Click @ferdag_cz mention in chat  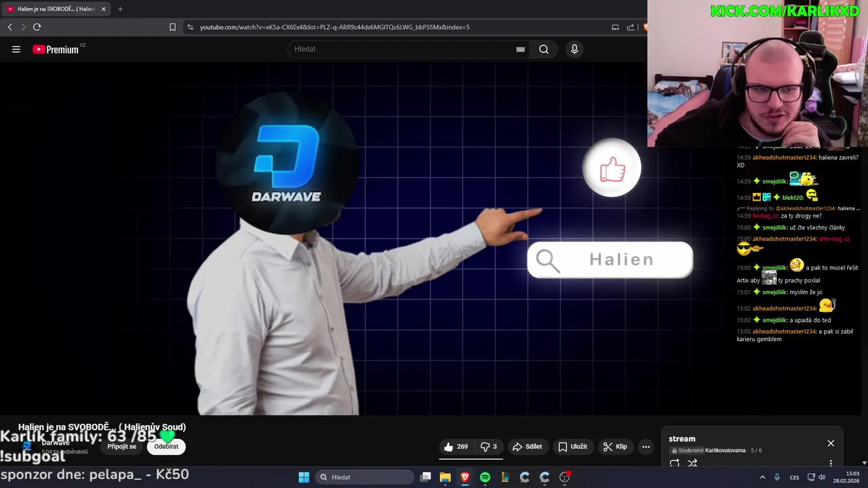point(833,239)
